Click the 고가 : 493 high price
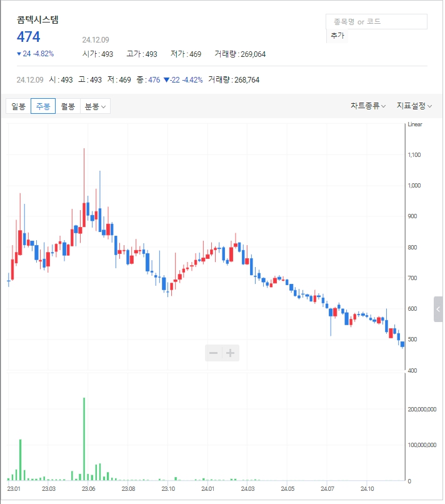 [142, 54]
